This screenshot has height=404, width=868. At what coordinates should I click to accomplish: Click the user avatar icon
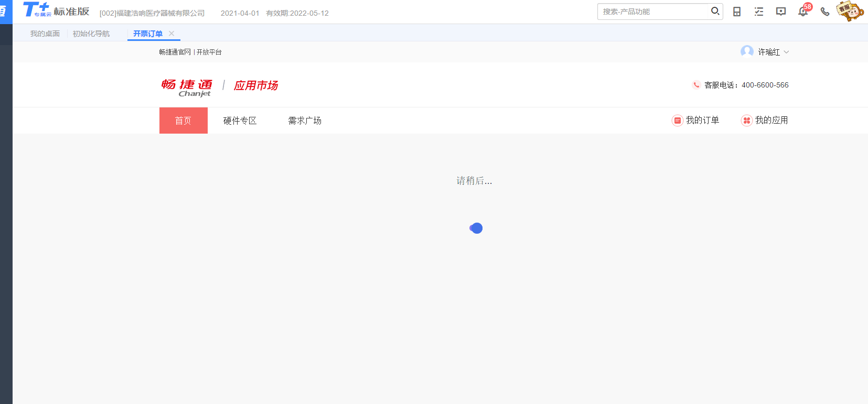(x=747, y=51)
